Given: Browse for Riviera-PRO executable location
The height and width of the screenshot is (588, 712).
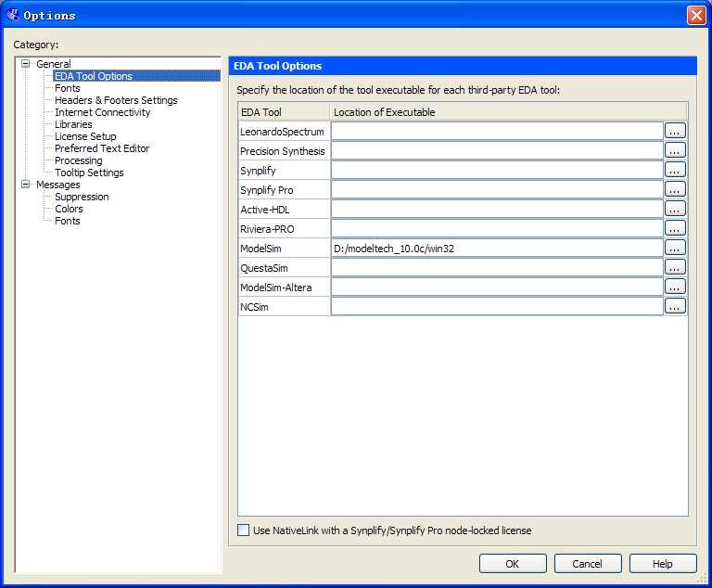Looking at the screenshot, I should [x=675, y=228].
